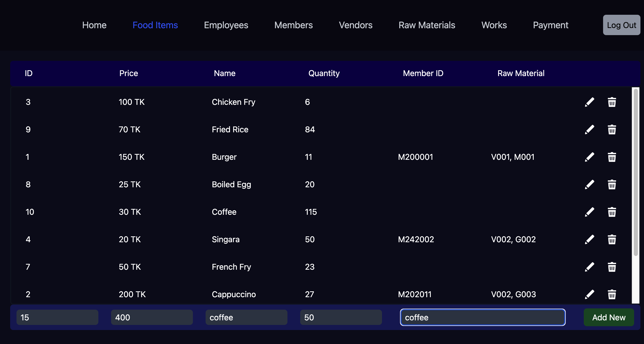Open the Payment page
The height and width of the screenshot is (344, 644).
550,25
